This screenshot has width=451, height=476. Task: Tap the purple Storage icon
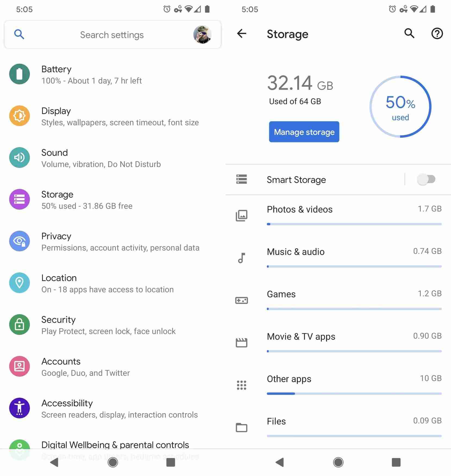(x=19, y=199)
